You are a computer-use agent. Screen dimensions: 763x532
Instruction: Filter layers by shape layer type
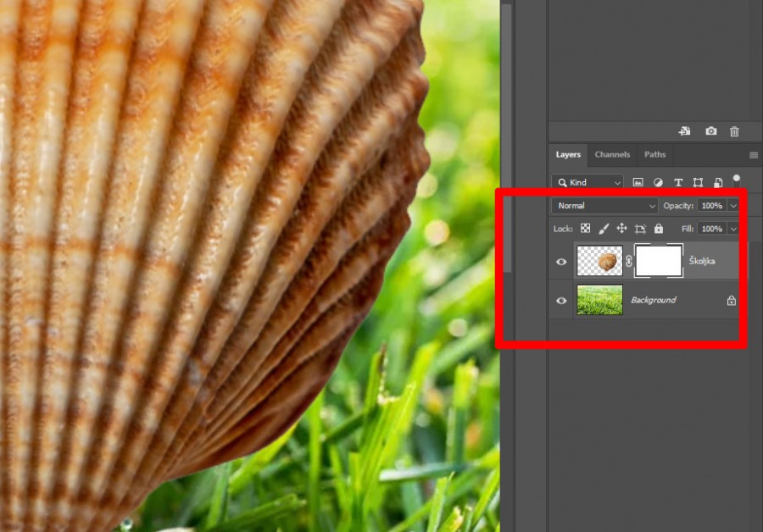[698, 182]
